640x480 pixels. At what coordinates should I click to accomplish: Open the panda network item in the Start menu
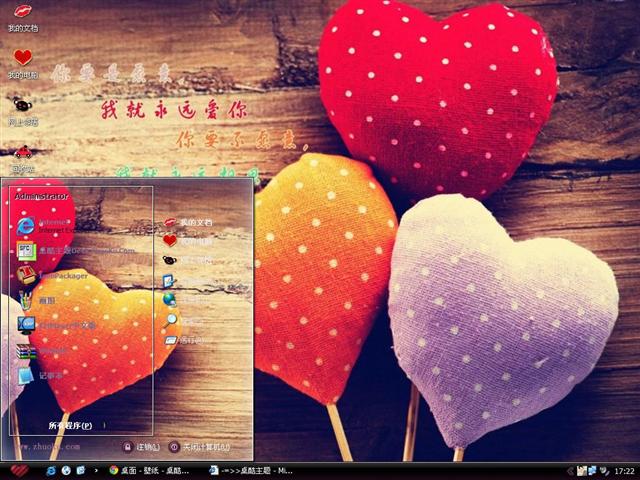tap(188, 260)
